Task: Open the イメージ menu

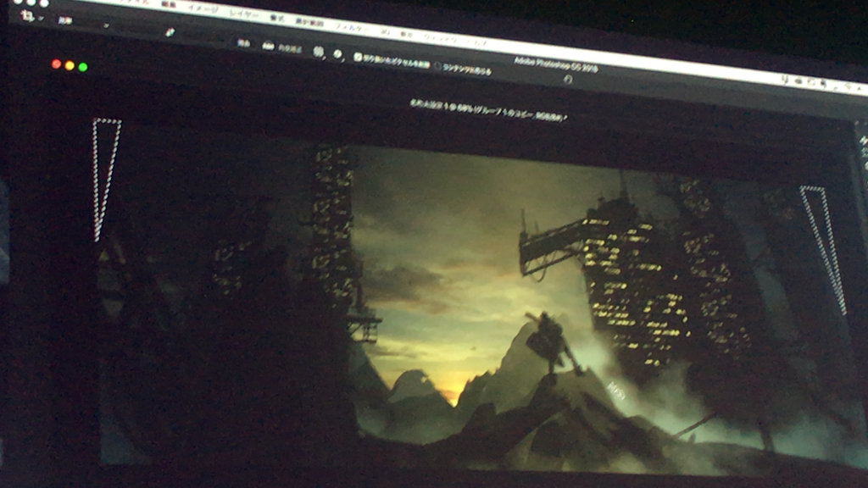Action: (x=203, y=8)
